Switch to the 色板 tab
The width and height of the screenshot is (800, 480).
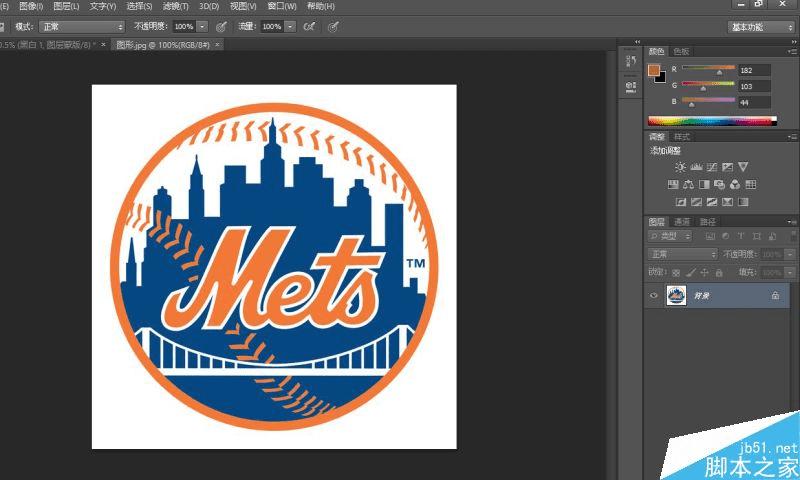coord(681,52)
